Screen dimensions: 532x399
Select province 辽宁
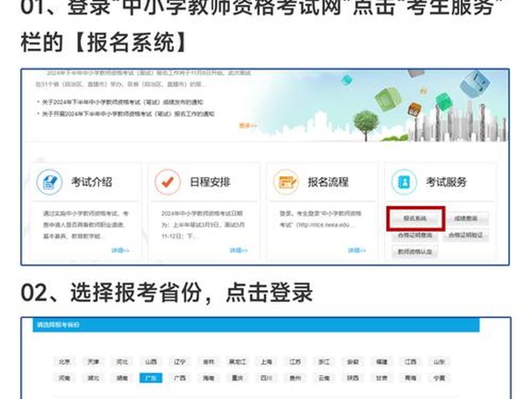pyautogui.click(x=180, y=362)
